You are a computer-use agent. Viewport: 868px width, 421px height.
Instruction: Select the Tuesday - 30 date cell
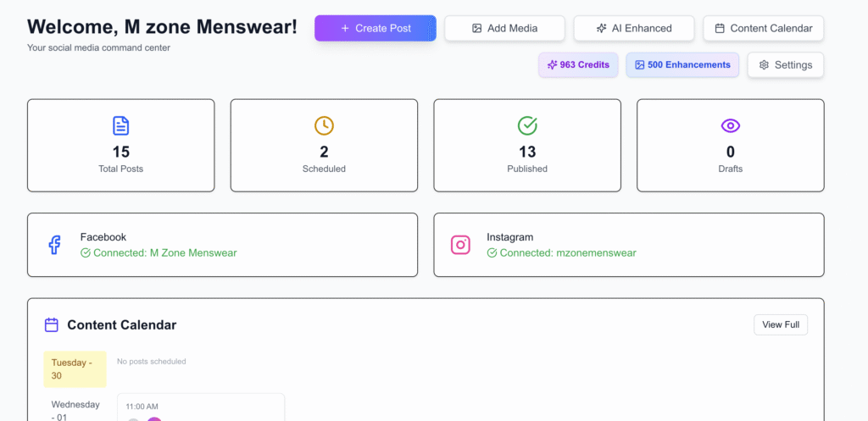pos(75,368)
